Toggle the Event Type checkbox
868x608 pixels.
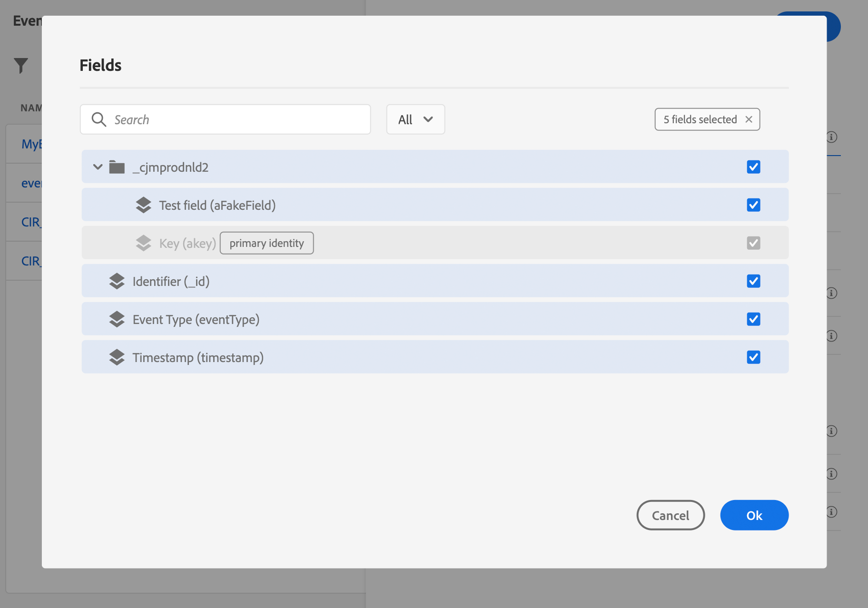point(753,319)
